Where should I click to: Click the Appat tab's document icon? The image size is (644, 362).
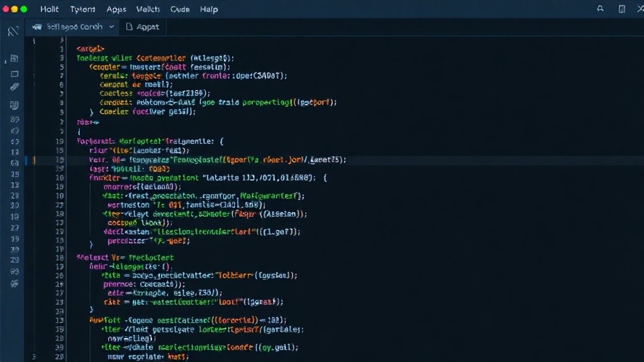pos(129,26)
